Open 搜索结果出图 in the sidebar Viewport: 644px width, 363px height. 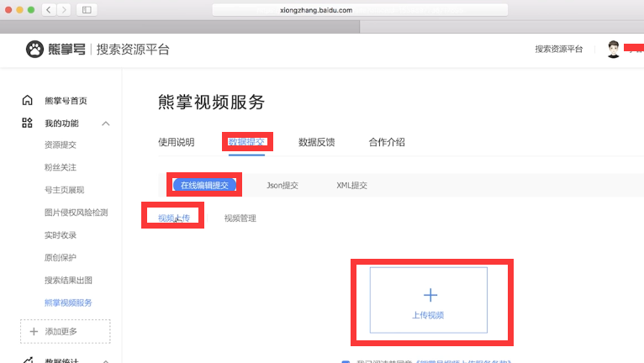pos(68,280)
